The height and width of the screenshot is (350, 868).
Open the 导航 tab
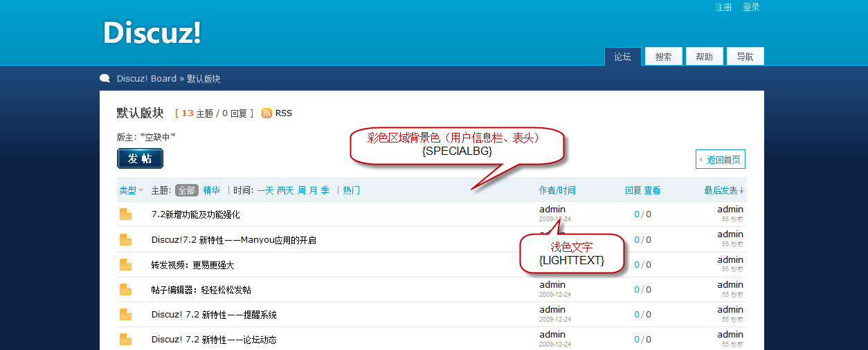(745, 57)
